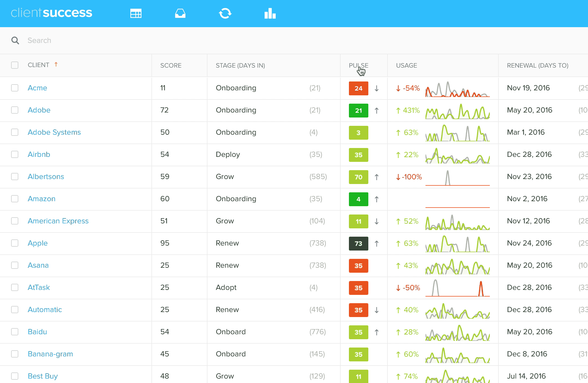
Task: Click the clientsuccess logo
Action: pos(52,12)
